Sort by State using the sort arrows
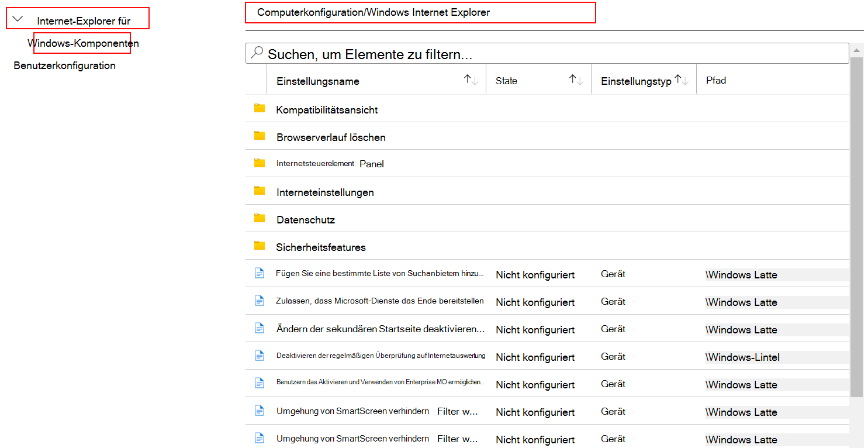 [576, 80]
